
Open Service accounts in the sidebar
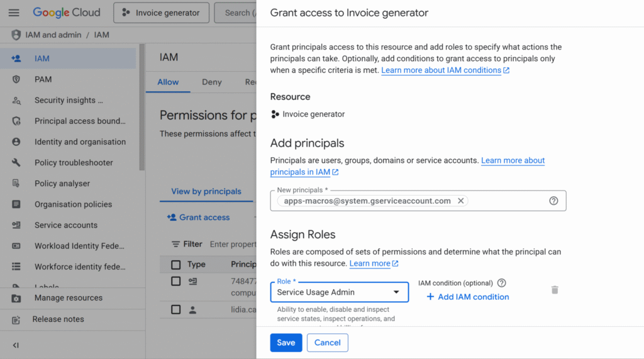66,225
